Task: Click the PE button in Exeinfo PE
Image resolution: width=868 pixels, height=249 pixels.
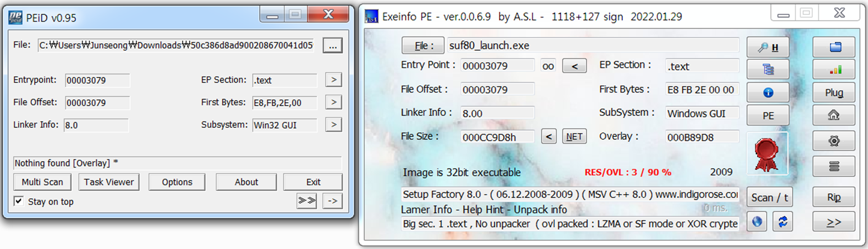Action: [768, 116]
